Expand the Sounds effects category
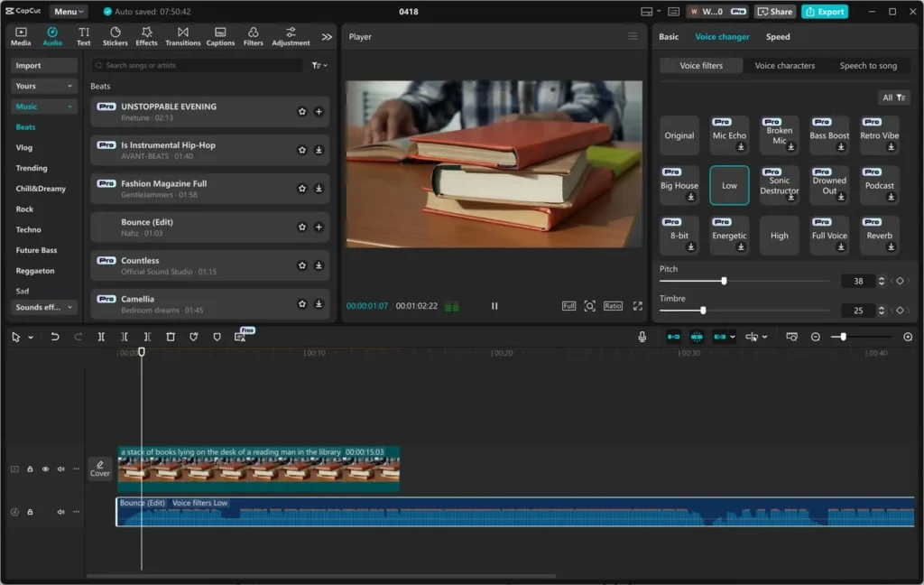 [x=43, y=307]
